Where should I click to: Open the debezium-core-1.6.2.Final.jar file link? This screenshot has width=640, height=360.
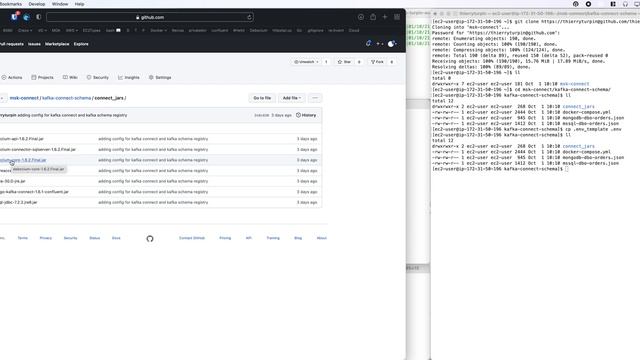click(x=23, y=160)
